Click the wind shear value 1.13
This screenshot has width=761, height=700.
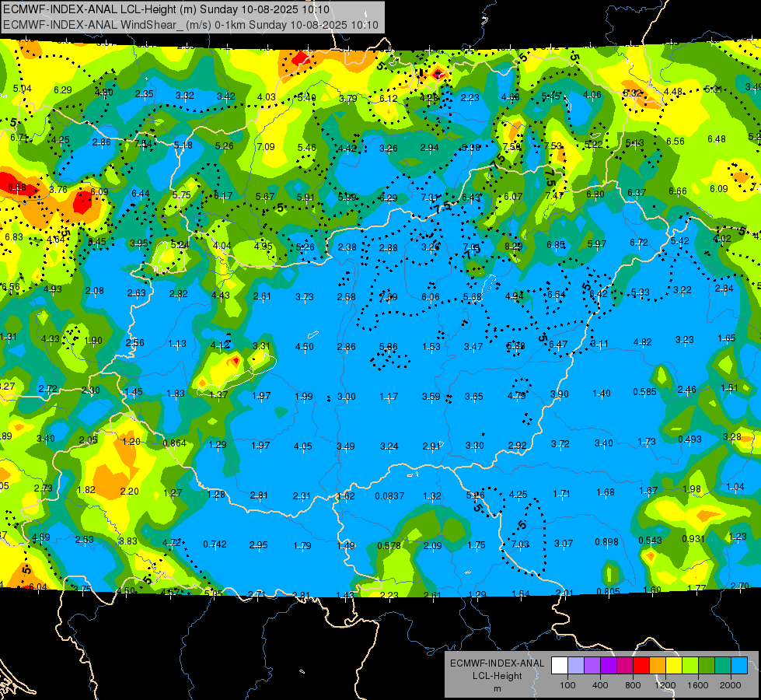coord(177,344)
